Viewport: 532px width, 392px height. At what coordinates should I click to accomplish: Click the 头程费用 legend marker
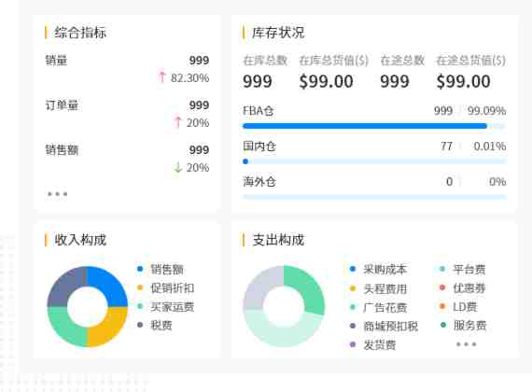click(353, 288)
